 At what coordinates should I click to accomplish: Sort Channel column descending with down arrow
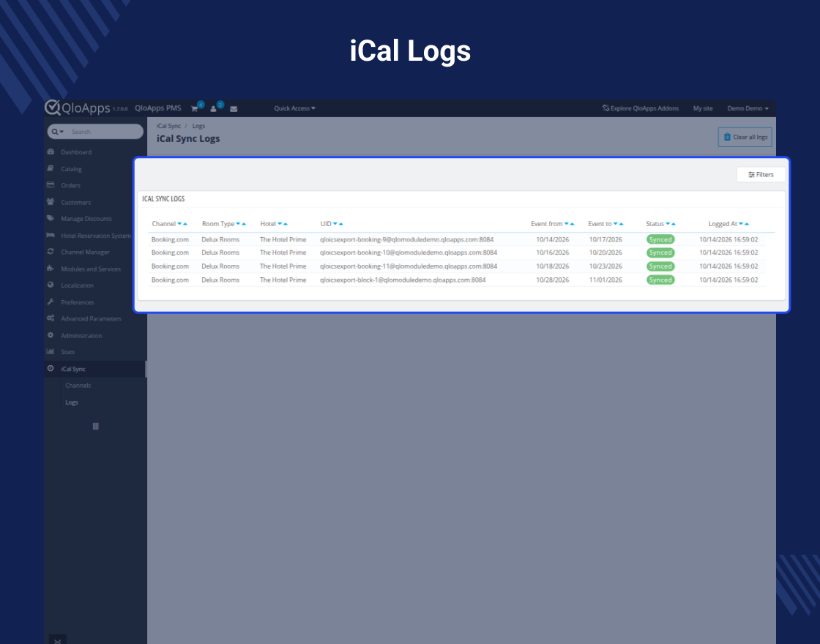pos(179,224)
